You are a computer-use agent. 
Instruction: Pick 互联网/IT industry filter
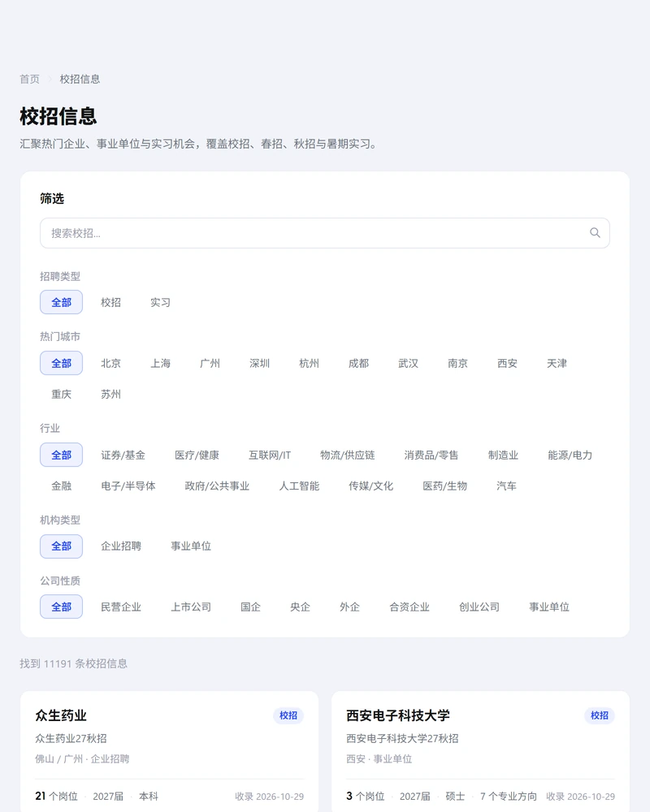pos(270,456)
